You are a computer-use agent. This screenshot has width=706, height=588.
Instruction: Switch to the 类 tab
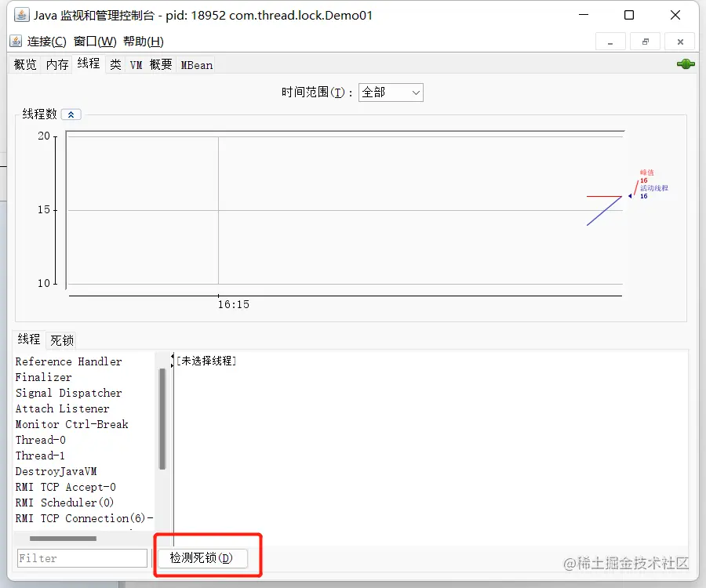(115, 65)
